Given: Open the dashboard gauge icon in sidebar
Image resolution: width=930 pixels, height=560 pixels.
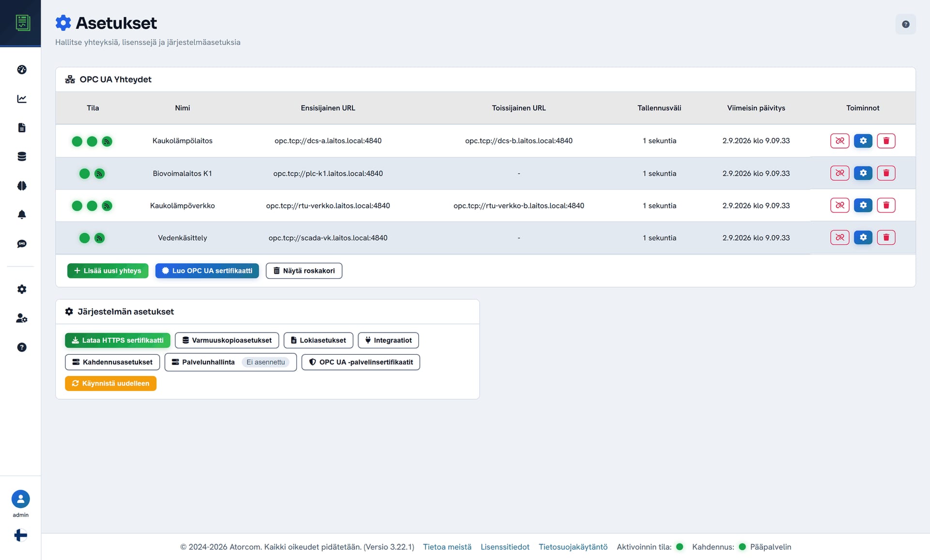Looking at the screenshot, I should (x=22, y=70).
